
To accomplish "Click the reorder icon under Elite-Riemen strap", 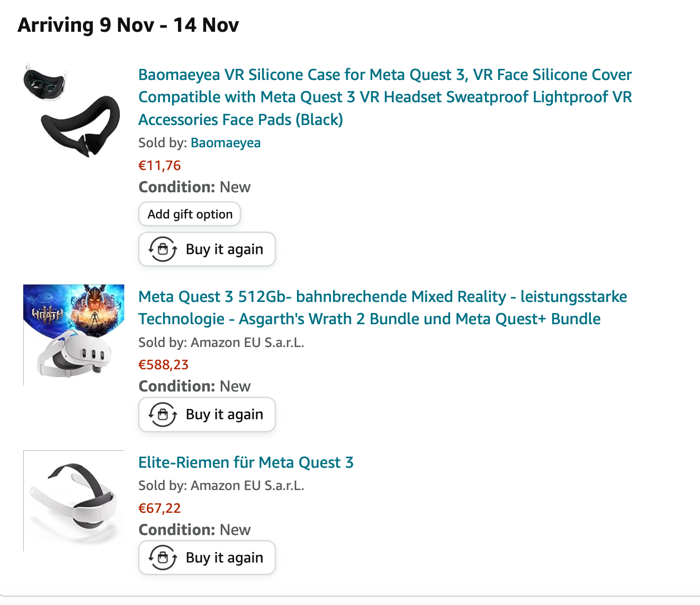I will coord(163,557).
